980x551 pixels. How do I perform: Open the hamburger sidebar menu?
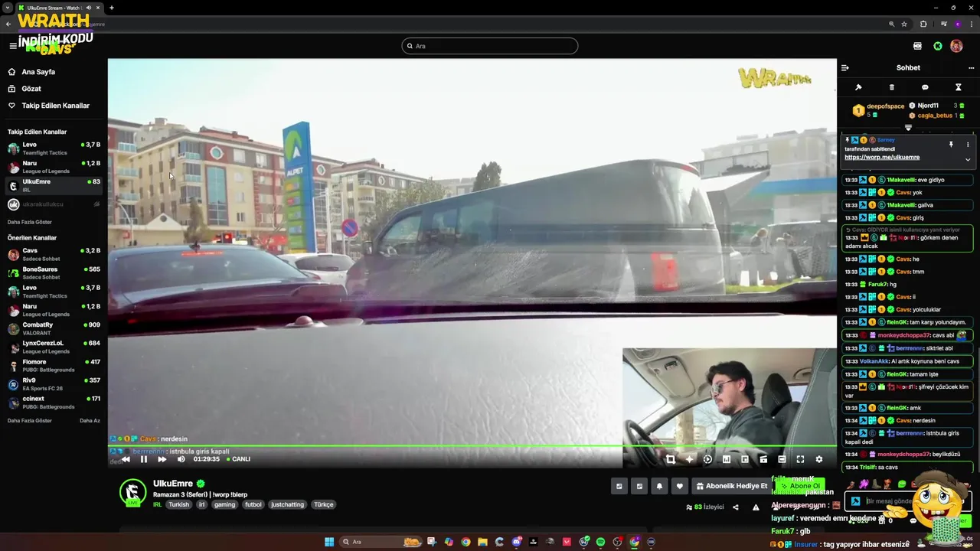click(x=13, y=46)
